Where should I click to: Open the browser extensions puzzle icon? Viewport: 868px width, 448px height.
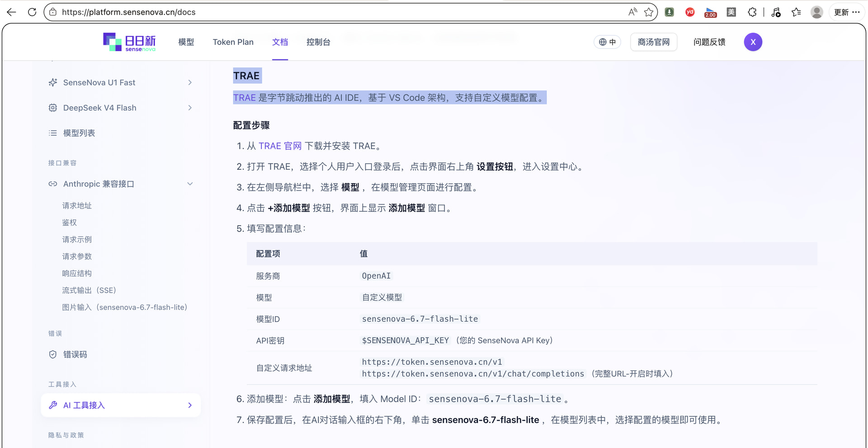click(x=752, y=12)
